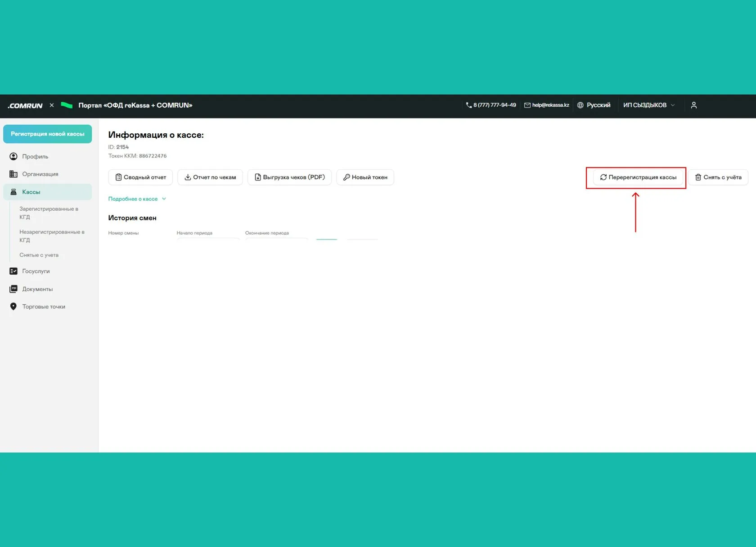Open the Русский language selector

[x=594, y=105]
